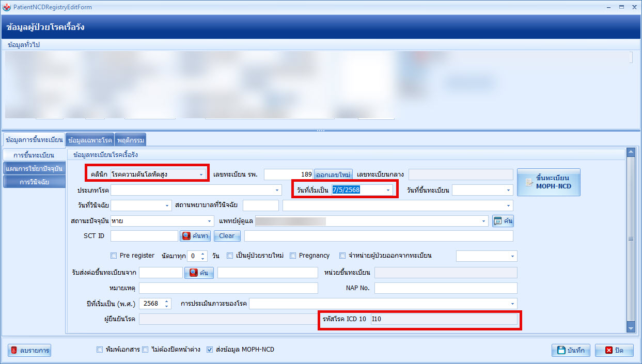Open the แพทย์ผู้ดูแล dropdown

(484, 221)
